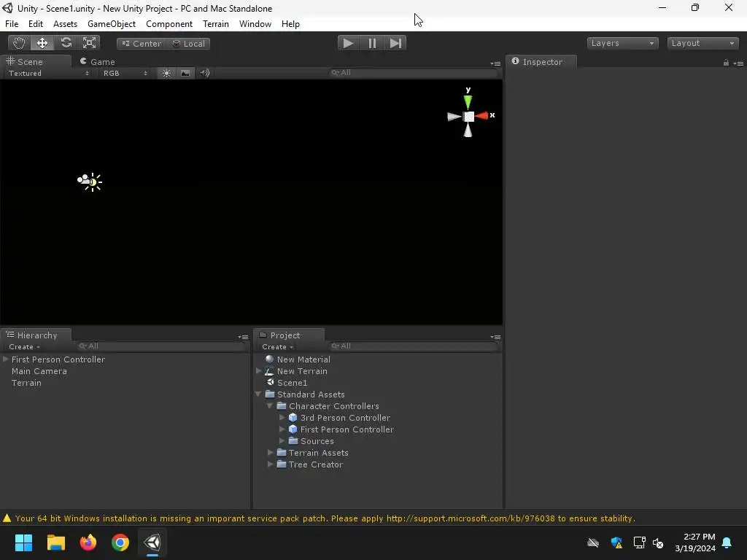
Task: Toggle scene audio speaker icon
Action: tap(204, 73)
